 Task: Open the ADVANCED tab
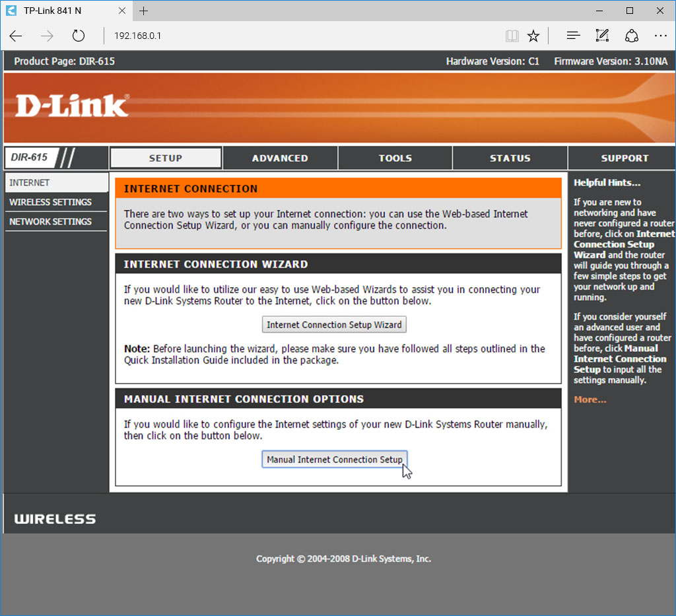[280, 158]
